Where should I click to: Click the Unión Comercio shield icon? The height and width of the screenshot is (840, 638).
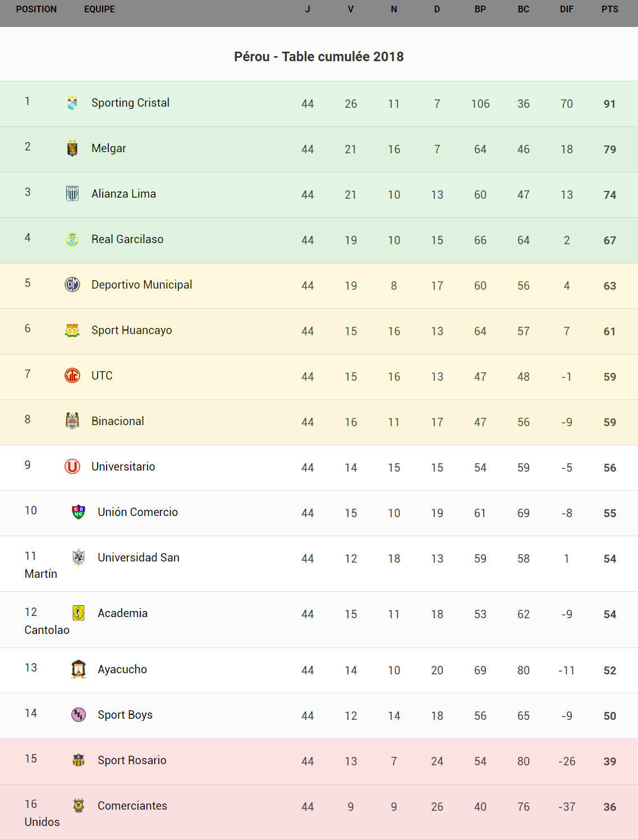(x=79, y=512)
